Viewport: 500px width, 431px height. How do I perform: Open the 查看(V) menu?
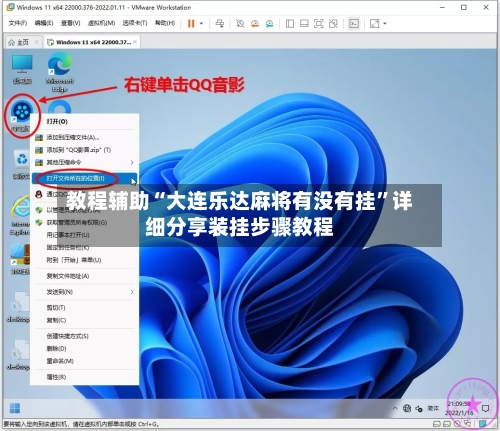click(70, 23)
